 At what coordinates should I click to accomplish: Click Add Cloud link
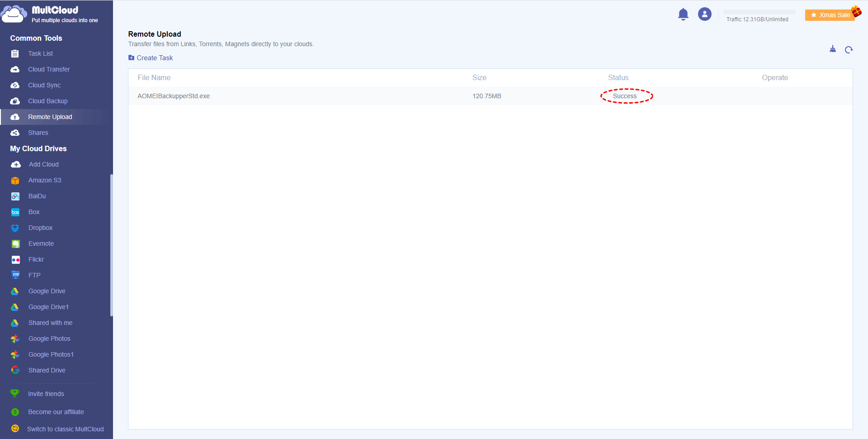pyautogui.click(x=44, y=164)
